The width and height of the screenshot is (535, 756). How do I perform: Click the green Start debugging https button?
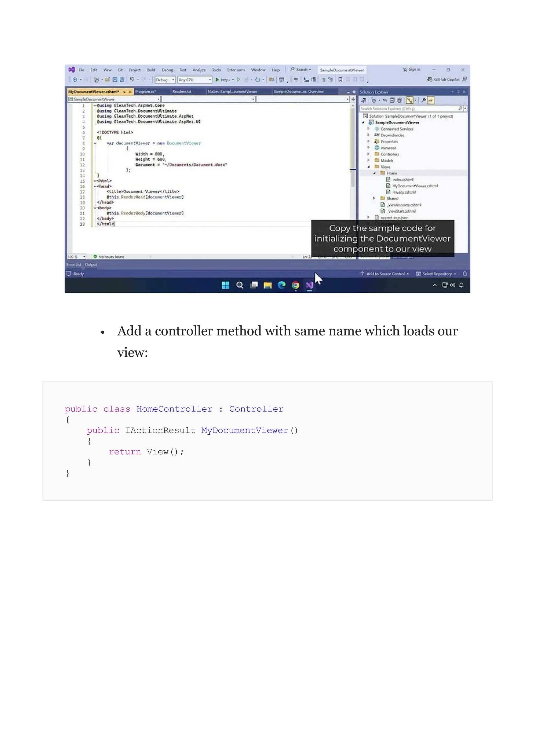point(217,80)
